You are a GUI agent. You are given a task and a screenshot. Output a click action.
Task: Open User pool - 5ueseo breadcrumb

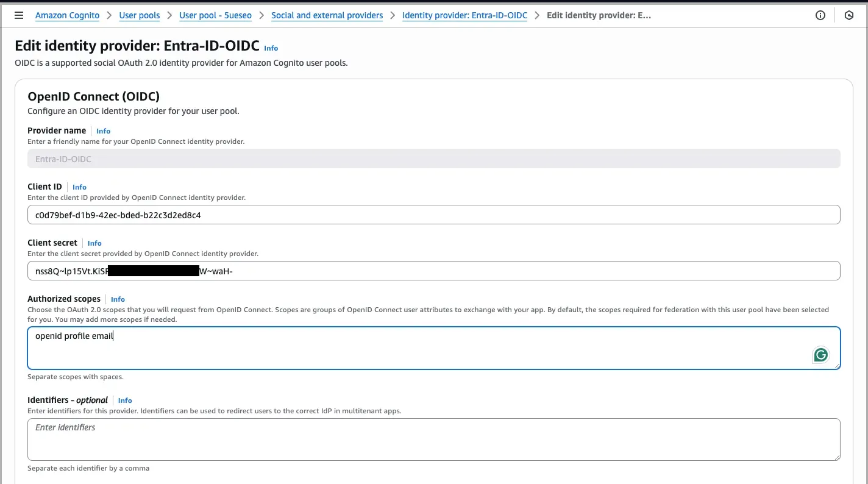point(215,15)
